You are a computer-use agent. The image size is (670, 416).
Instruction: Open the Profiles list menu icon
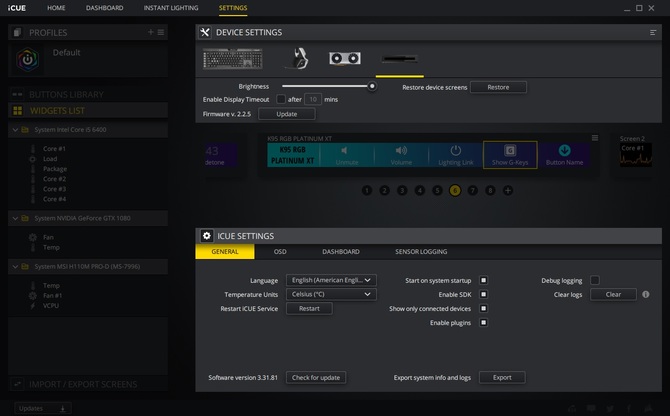[x=161, y=32]
